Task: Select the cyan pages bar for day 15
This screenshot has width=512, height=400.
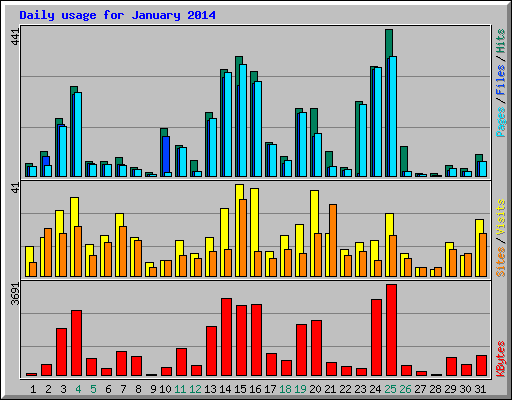Action: coord(243,120)
